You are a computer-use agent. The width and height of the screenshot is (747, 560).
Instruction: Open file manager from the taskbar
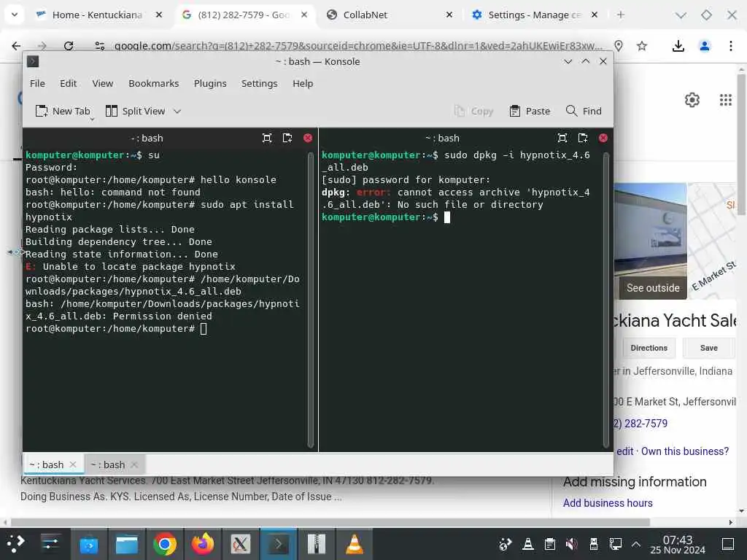[127, 544]
